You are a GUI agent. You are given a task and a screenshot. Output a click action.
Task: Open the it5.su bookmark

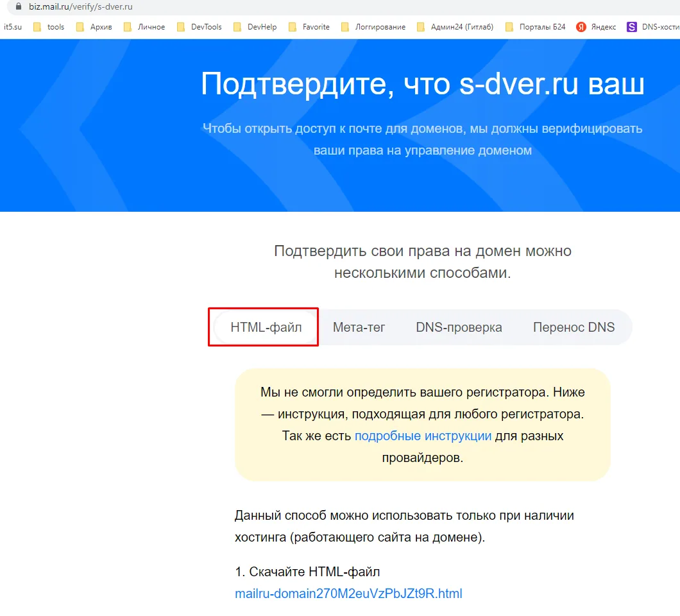point(13,27)
